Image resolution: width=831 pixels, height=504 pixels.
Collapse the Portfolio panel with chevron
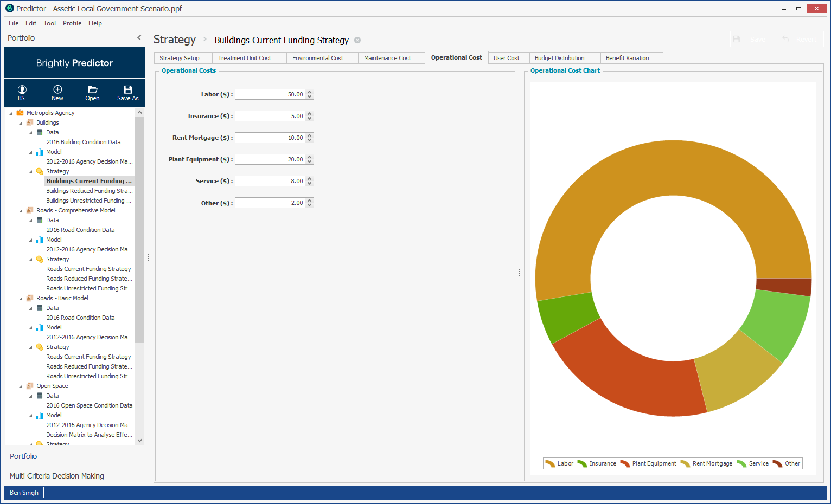[x=139, y=38]
